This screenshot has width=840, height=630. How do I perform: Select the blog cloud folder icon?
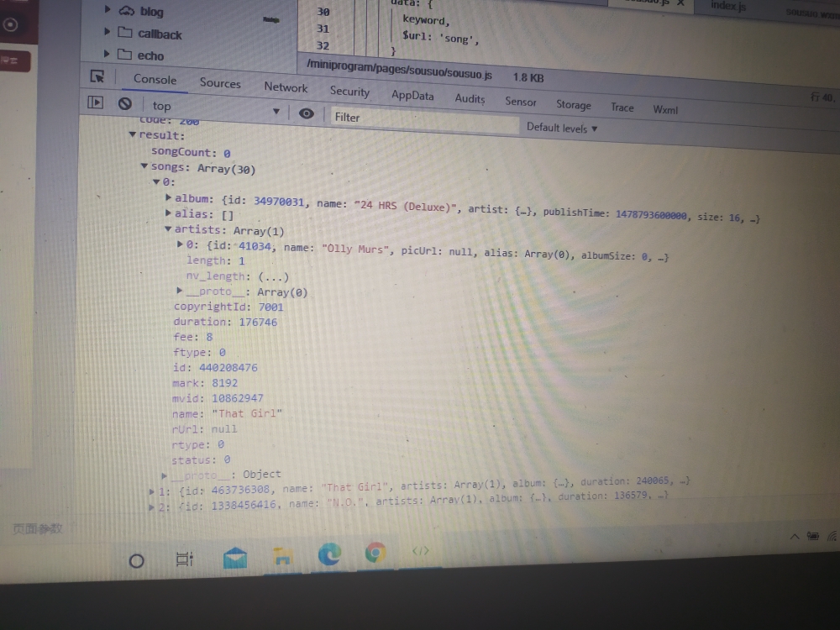point(127,10)
